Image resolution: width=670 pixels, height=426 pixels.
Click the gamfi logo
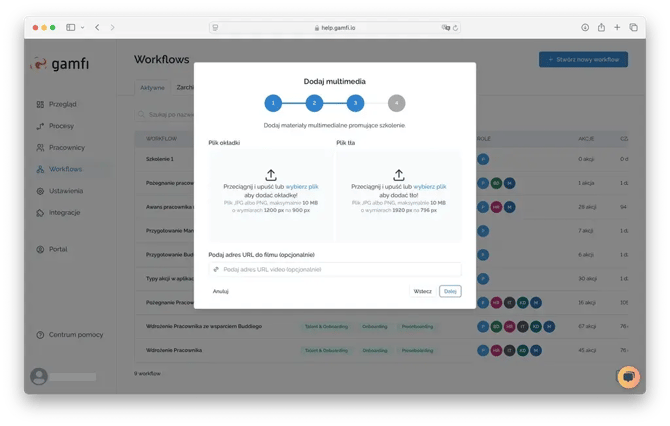(60, 64)
